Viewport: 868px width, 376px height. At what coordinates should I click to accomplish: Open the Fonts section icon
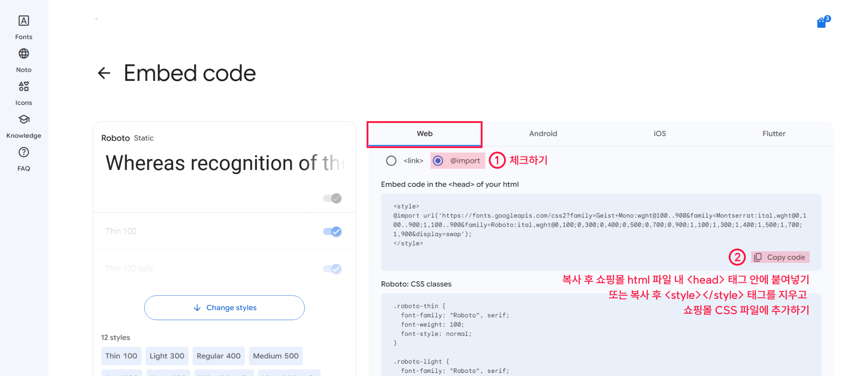[24, 21]
